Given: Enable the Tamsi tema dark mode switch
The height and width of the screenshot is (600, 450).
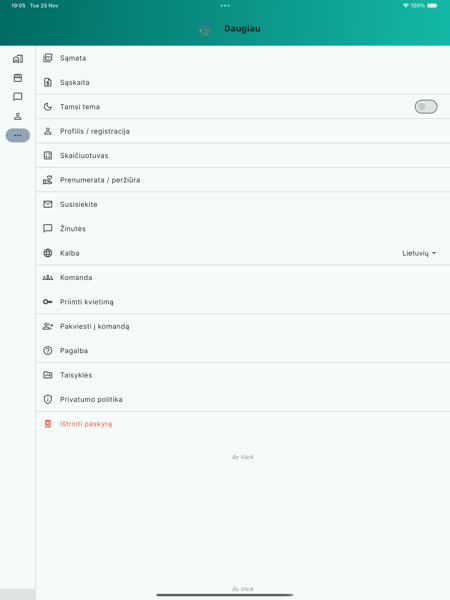Looking at the screenshot, I should tap(426, 107).
